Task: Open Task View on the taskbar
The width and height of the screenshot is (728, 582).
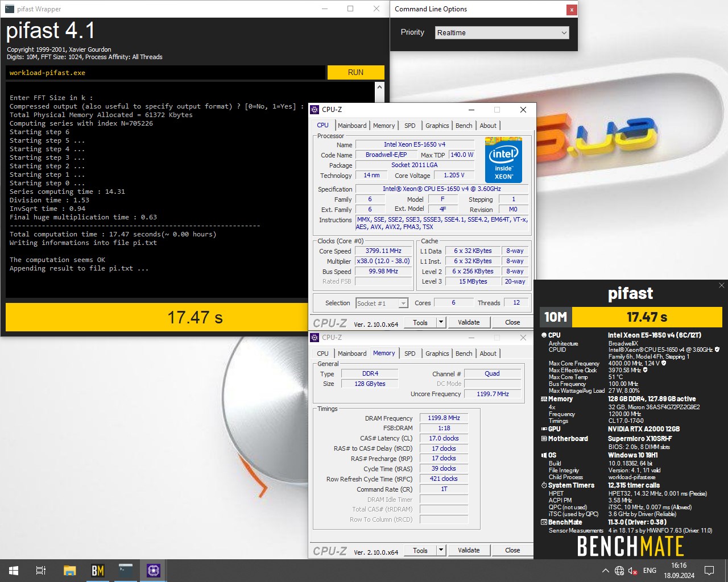Action: click(41, 571)
